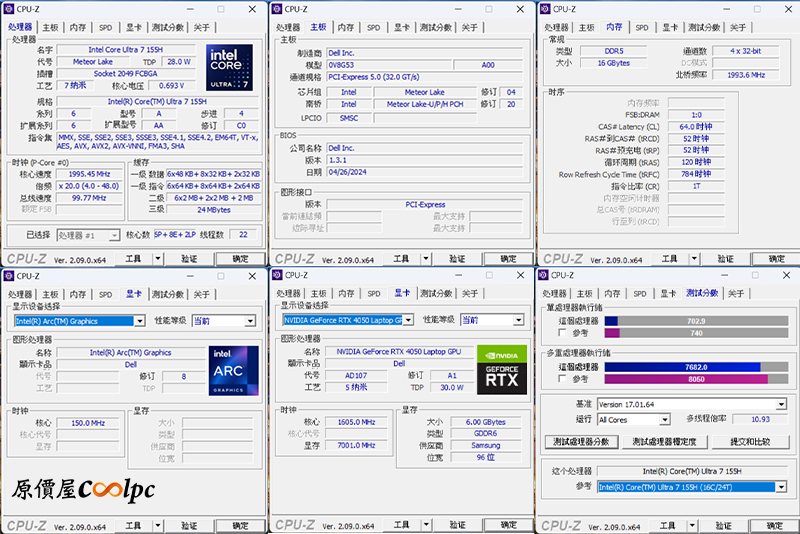The width and height of the screenshot is (800, 534).
Task: Open the 处理器 #1 selection dropdown
Action: pyautogui.click(x=114, y=235)
